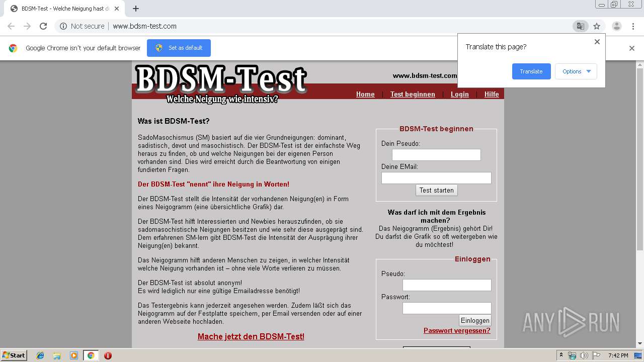The width and height of the screenshot is (644, 362).
Task: Show hidden system tray icons
Action: click(x=561, y=355)
